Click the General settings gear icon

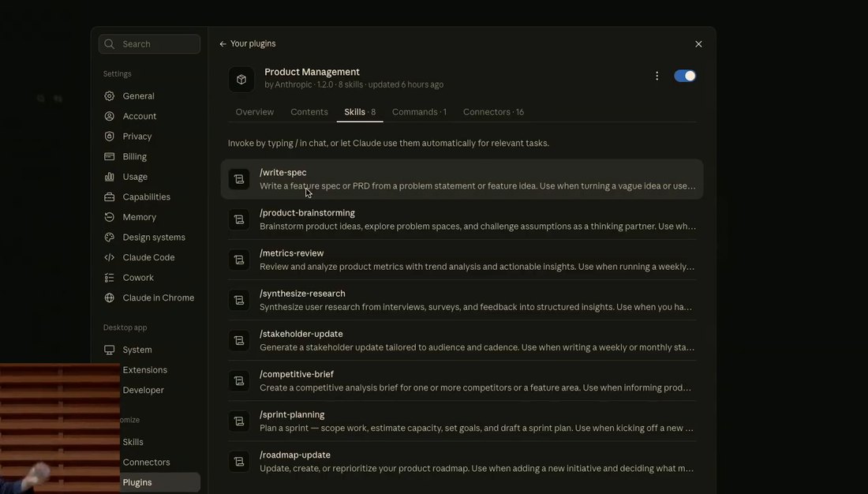[x=110, y=95]
